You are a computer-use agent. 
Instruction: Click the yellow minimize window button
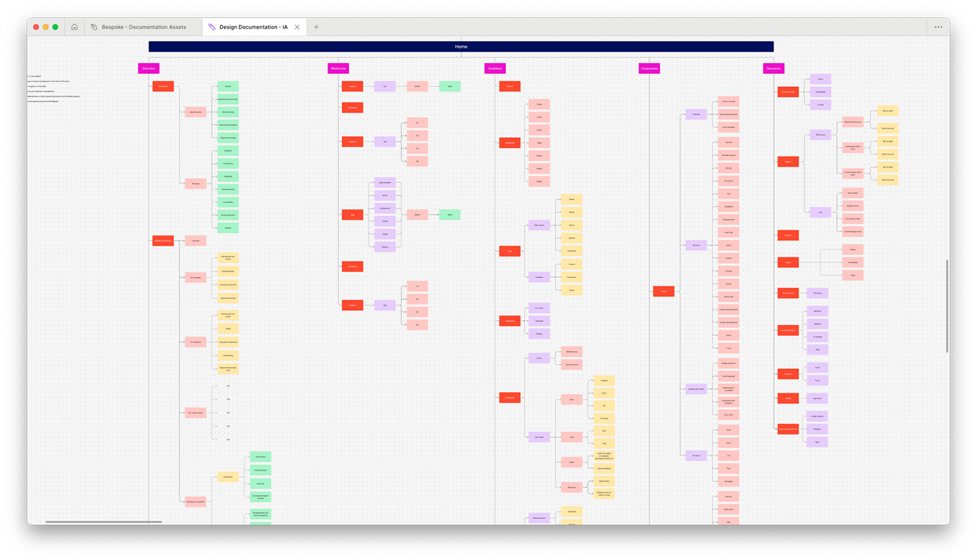point(45,27)
